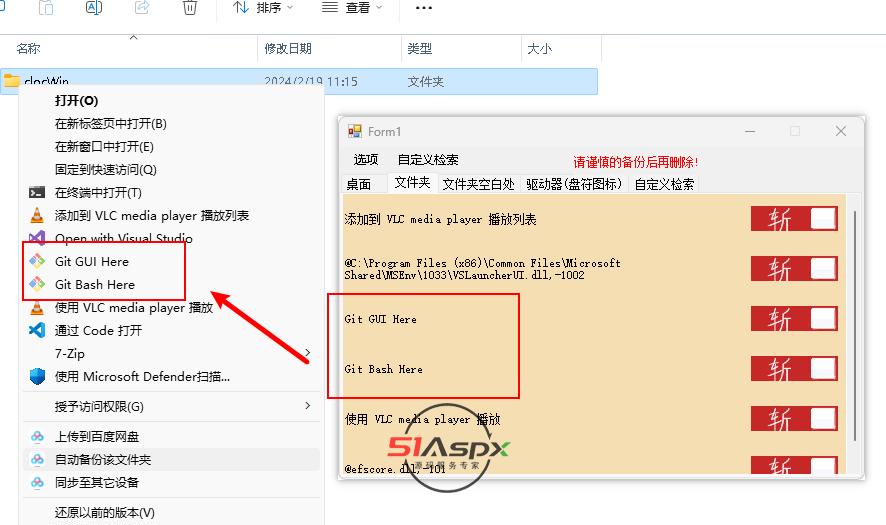Choose 还原以前的版本(V) menu entry
The width and height of the screenshot is (886, 525).
click(105, 513)
